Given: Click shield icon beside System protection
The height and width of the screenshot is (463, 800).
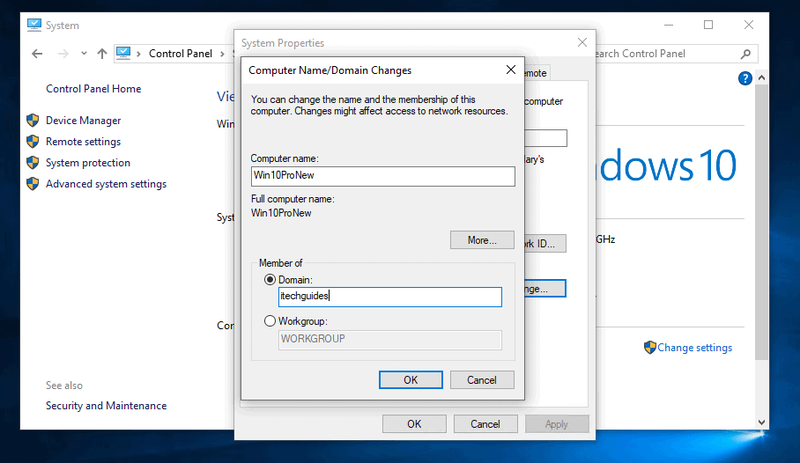Looking at the screenshot, I should pos(33,163).
